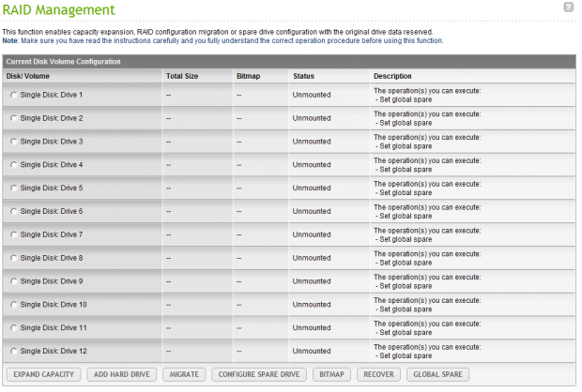Click the Single Disk Drive 5 label
This screenshot has width=582, height=392.
tap(52, 188)
